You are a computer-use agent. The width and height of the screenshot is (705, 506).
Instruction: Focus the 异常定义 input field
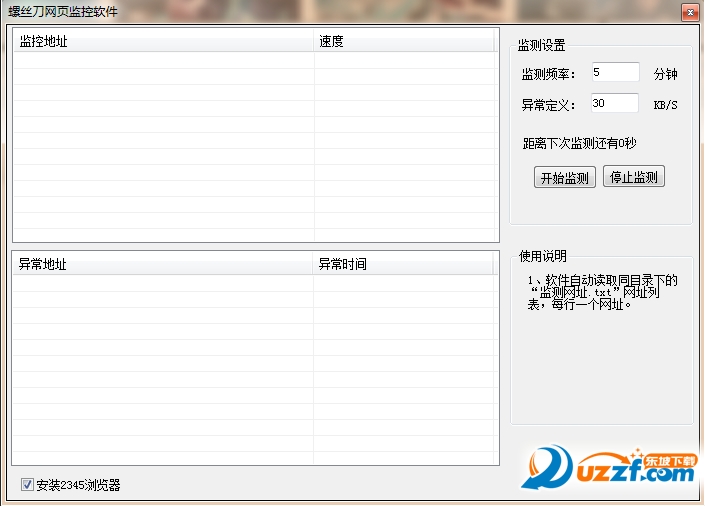pos(615,103)
